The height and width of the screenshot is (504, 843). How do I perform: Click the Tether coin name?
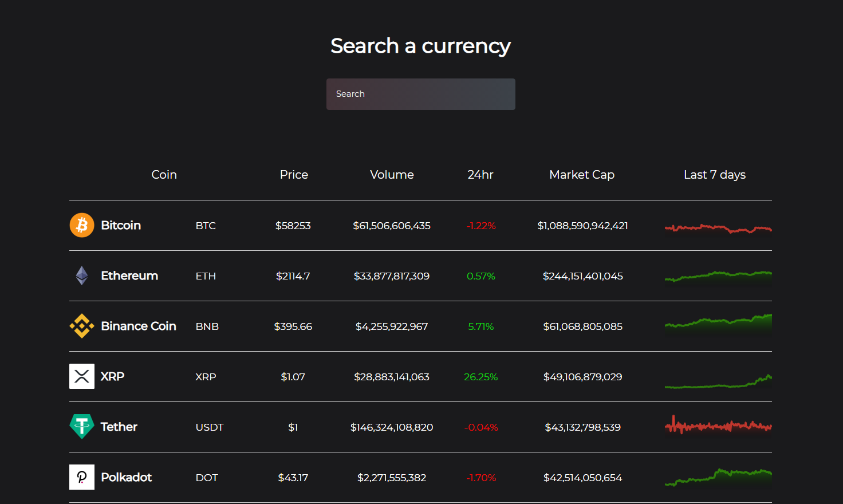point(119,427)
